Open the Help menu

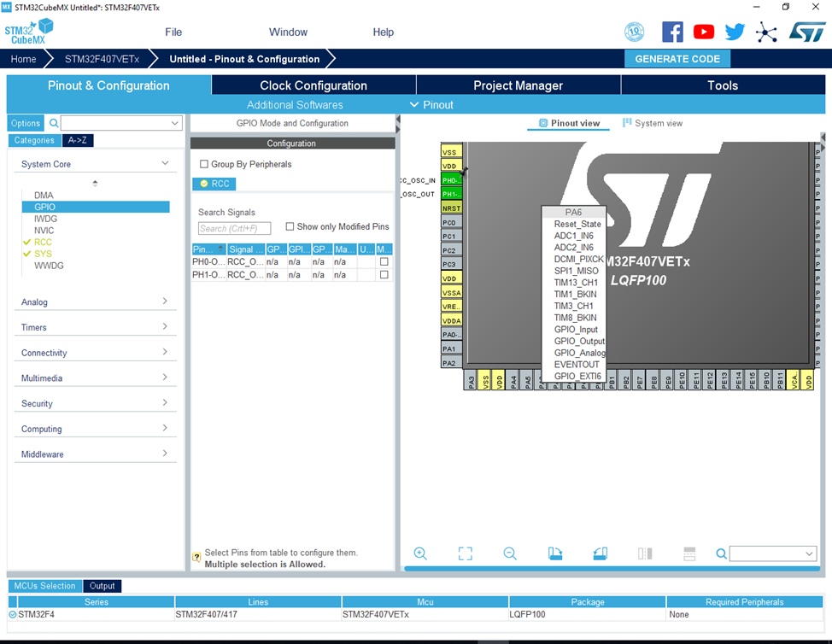[x=383, y=32]
